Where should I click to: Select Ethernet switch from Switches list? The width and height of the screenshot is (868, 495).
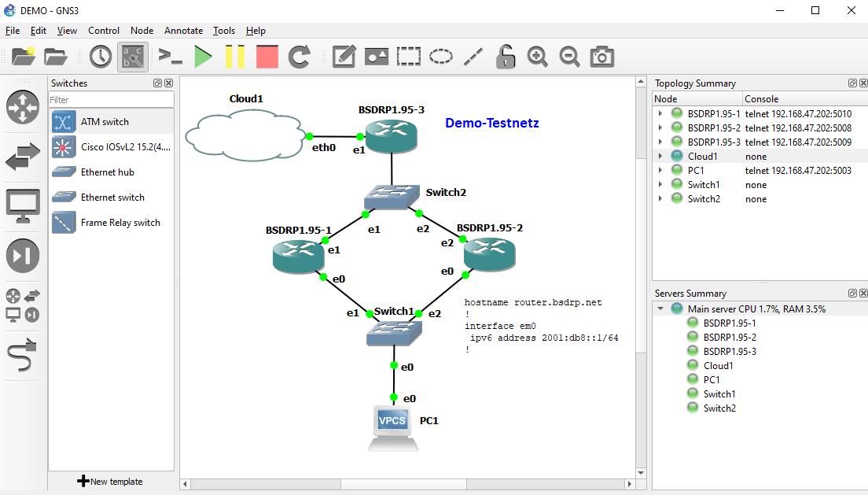pyautogui.click(x=112, y=198)
